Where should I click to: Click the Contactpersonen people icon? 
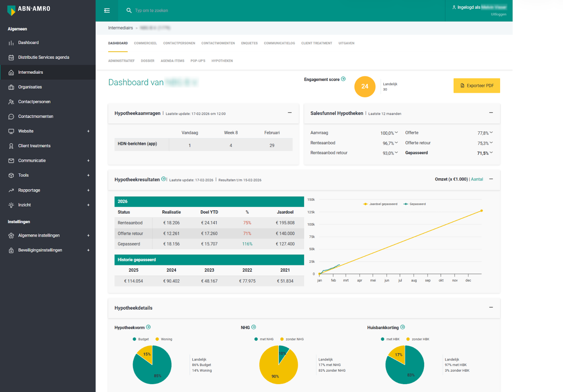tap(11, 102)
